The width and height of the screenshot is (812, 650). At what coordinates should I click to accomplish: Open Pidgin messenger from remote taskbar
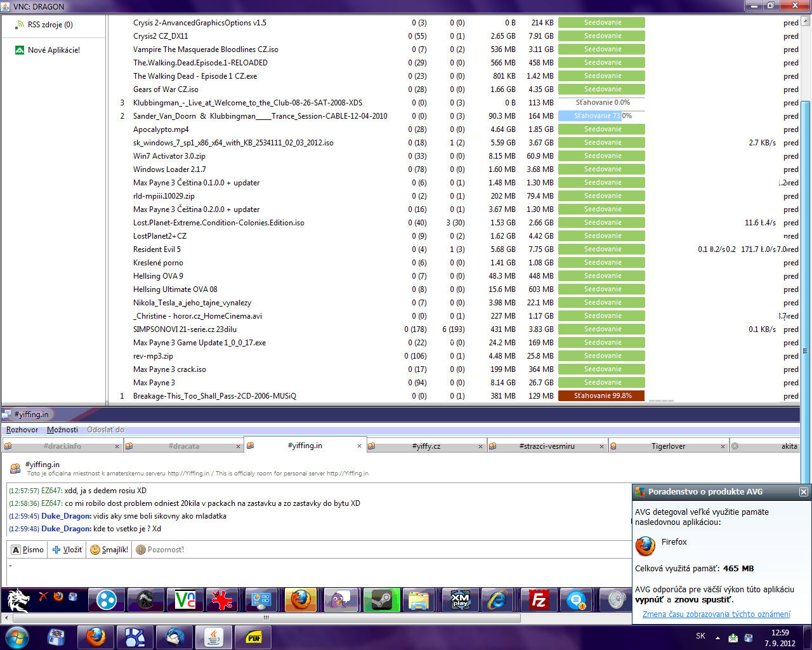(x=341, y=599)
